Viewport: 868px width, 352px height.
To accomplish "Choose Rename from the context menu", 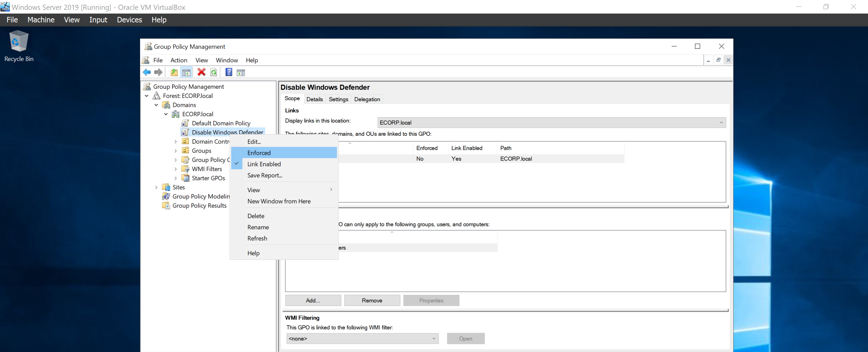I will [x=284, y=227].
